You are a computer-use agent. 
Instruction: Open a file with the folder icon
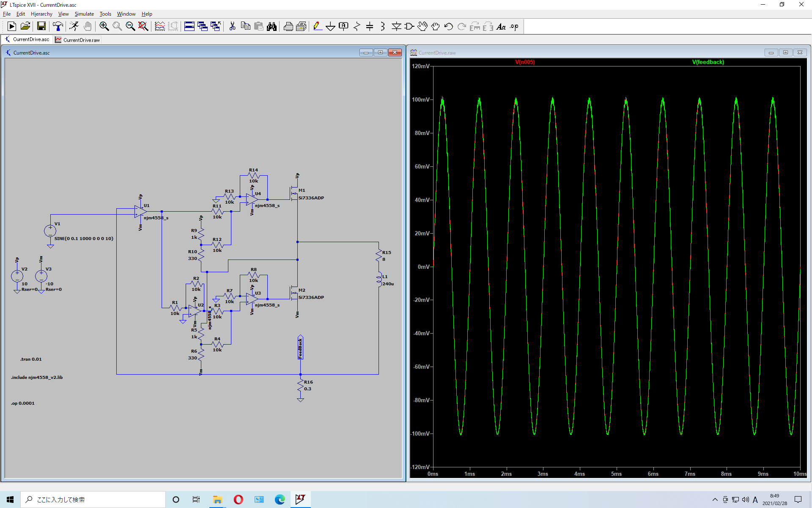pos(25,27)
